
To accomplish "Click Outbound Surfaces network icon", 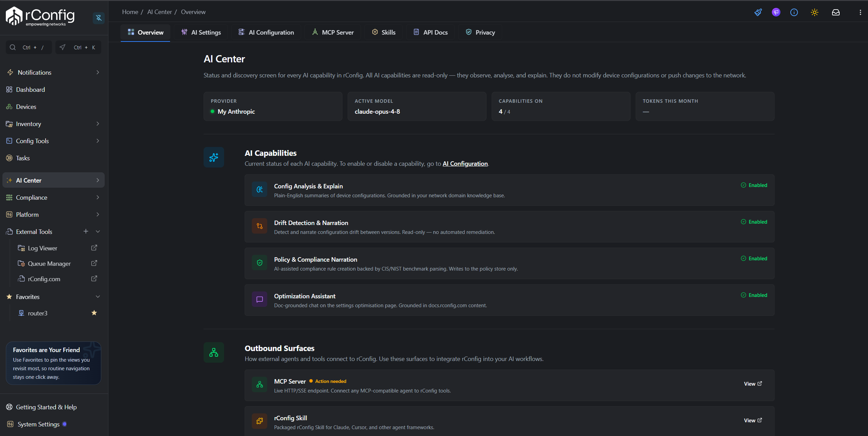I will coord(214,352).
